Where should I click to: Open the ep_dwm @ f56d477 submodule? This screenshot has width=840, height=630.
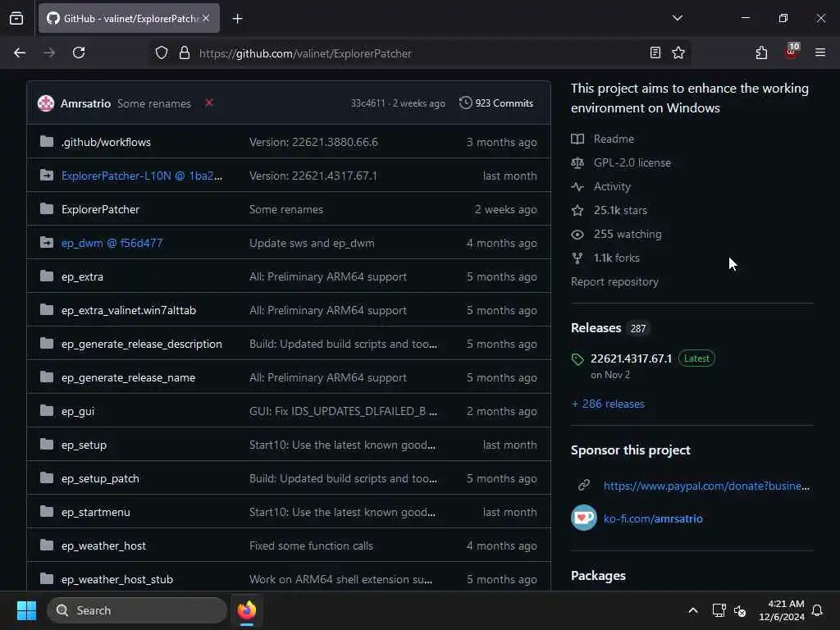(x=112, y=243)
